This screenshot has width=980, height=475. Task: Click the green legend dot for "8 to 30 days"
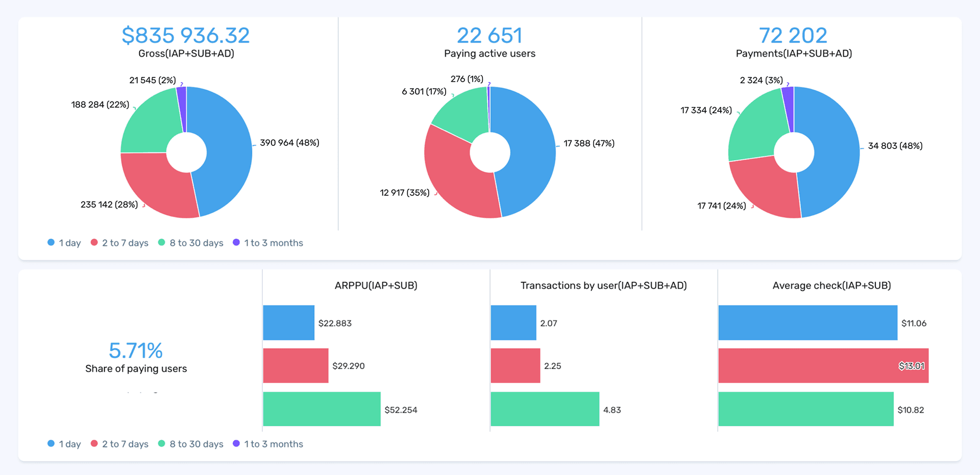(161, 243)
